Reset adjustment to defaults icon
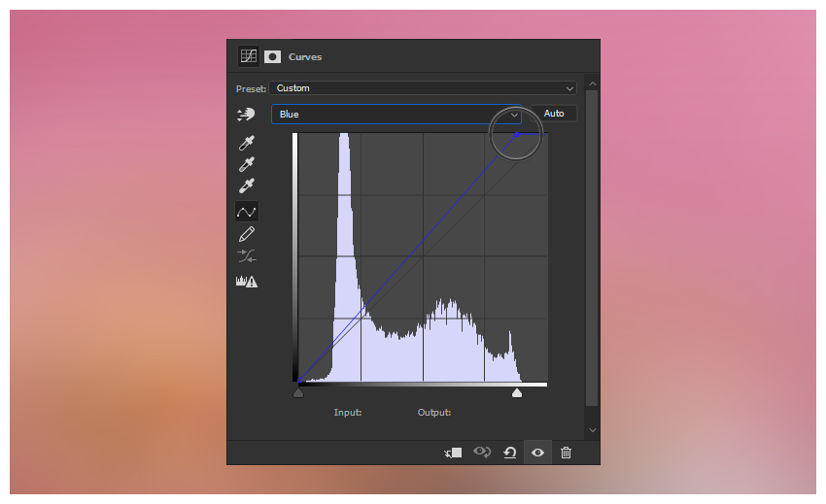 pyautogui.click(x=510, y=453)
